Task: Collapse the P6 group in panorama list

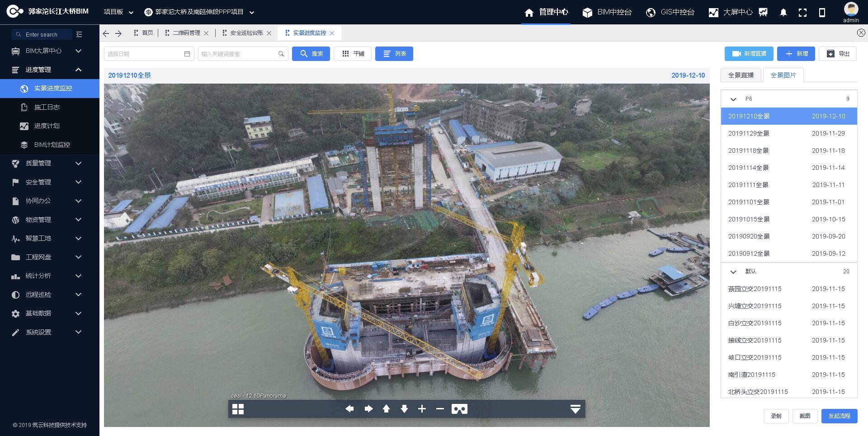Action: 733,99
